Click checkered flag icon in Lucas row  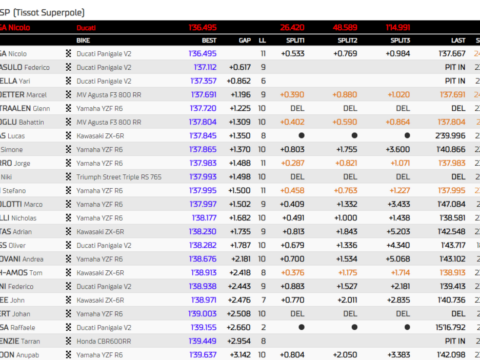(x=68, y=135)
